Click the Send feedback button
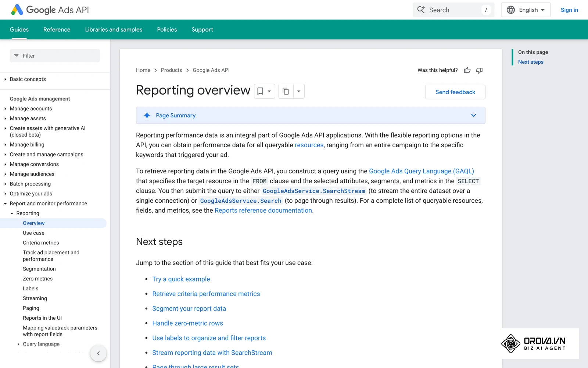The height and width of the screenshot is (368, 588). pyautogui.click(x=455, y=92)
